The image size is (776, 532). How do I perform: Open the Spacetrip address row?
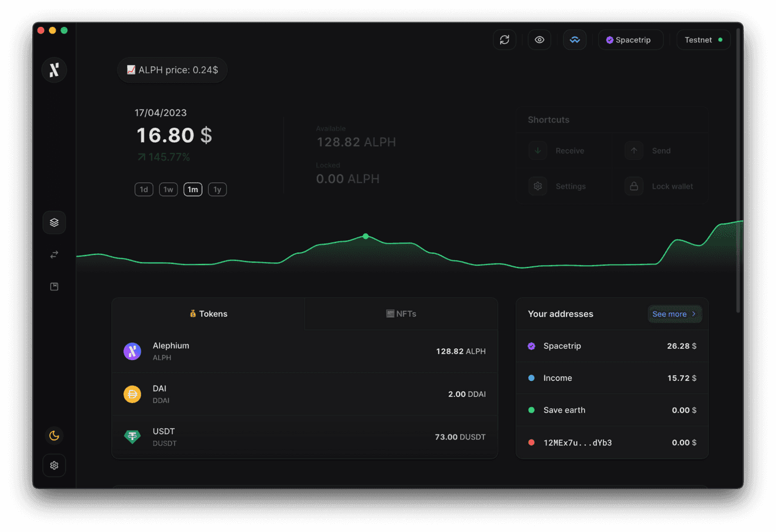point(612,346)
